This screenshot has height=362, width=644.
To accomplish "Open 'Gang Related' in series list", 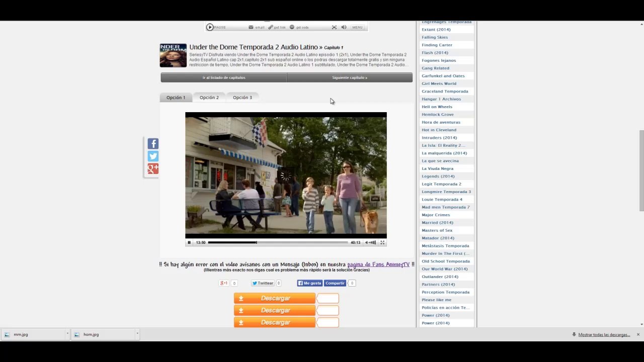I will [435, 68].
